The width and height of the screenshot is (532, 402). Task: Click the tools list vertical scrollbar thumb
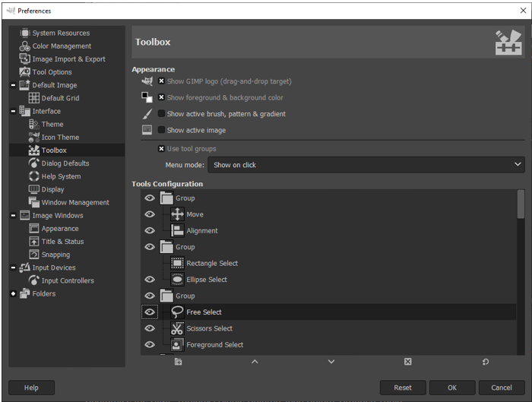tap(521, 204)
